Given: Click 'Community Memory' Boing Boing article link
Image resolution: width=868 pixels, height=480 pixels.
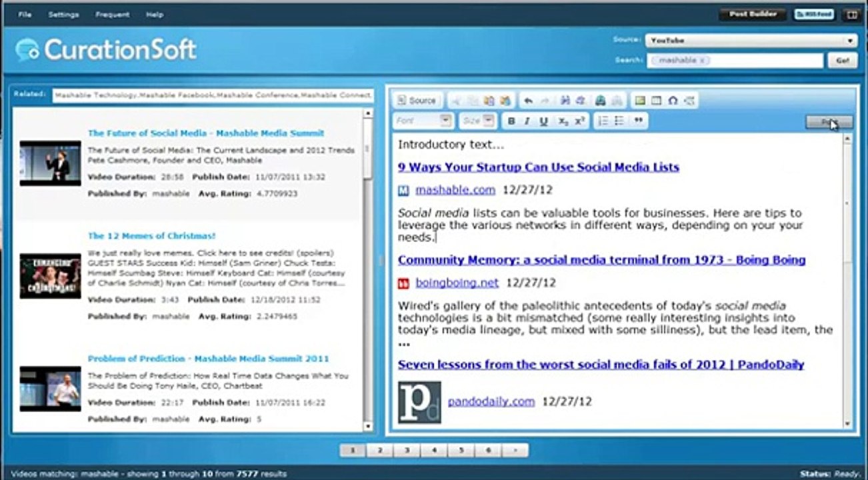Looking at the screenshot, I should (x=602, y=260).
